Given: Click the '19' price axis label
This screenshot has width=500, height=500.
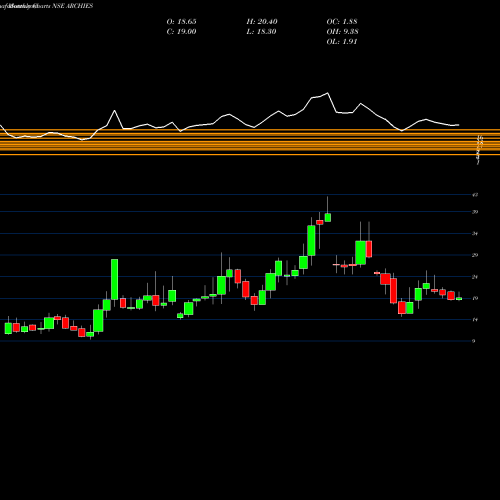Looking at the screenshot, I should point(475,298).
